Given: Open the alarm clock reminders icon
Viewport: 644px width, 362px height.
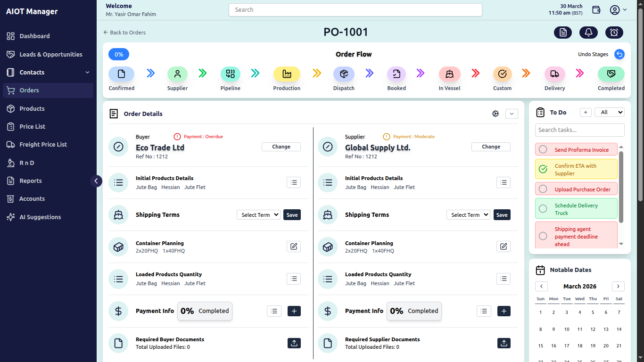Looking at the screenshot, I should [x=614, y=33].
